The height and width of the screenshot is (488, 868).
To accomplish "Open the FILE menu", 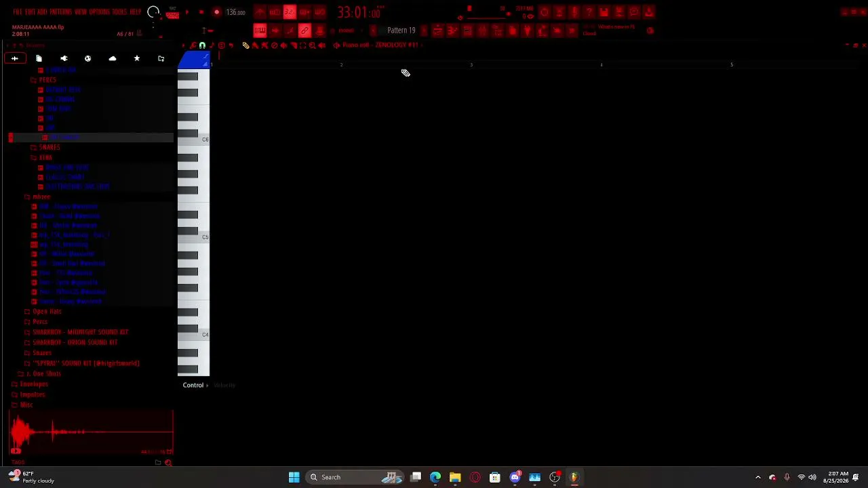I will coord(17,12).
